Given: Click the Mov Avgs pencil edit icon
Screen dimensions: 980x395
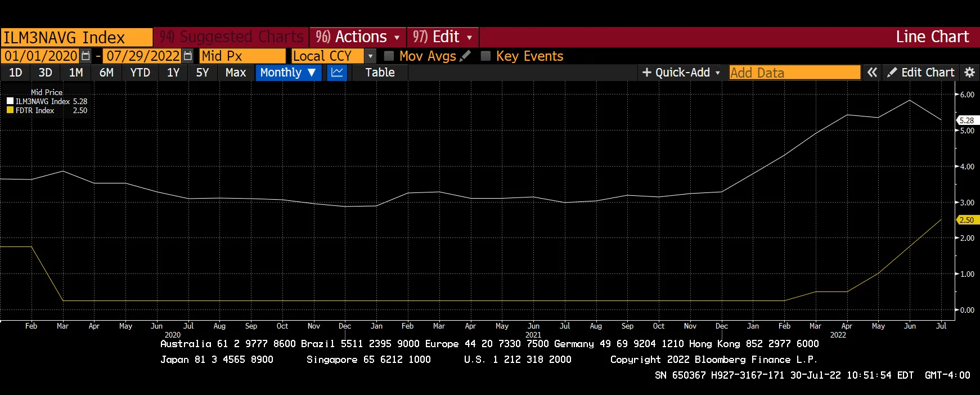Looking at the screenshot, I should click(x=465, y=56).
